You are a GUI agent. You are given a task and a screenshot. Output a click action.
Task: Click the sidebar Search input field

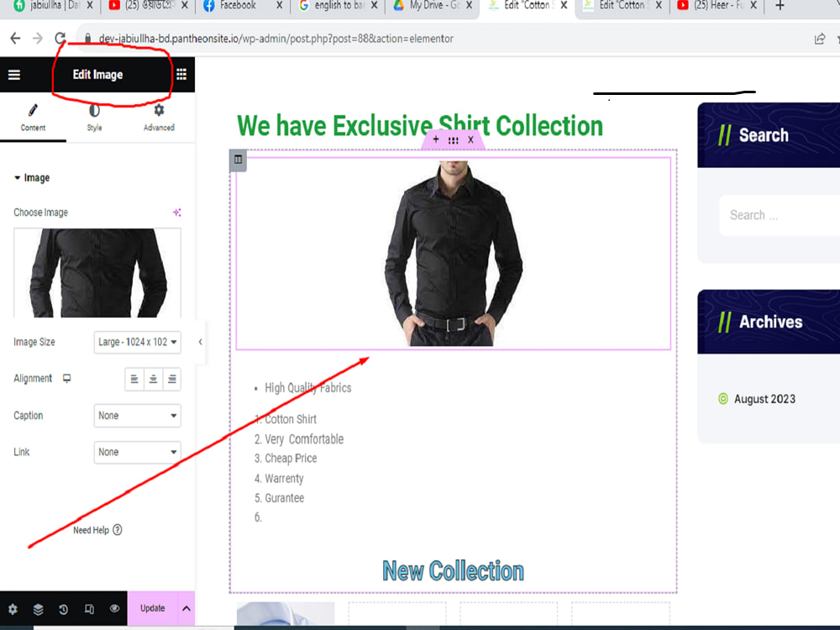coord(780,215)
